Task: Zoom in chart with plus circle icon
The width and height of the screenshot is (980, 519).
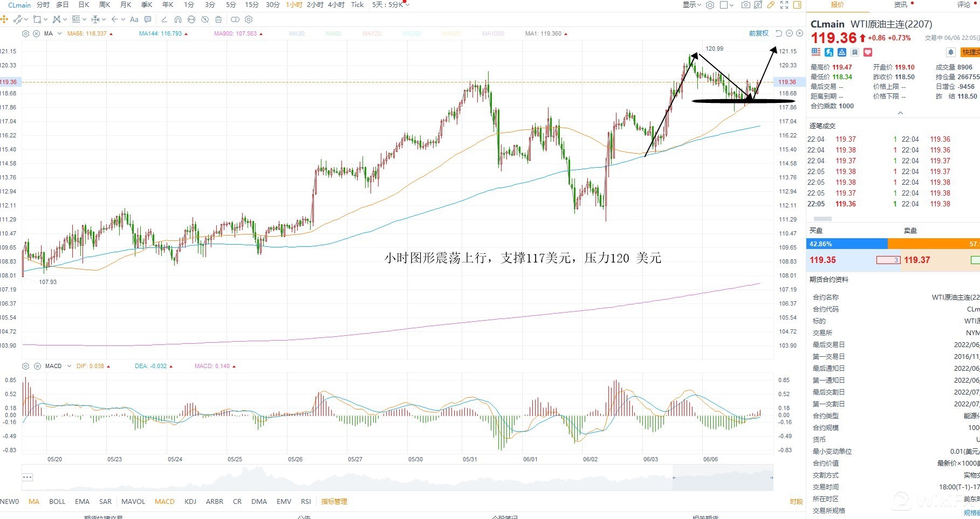Action: [799, 33]
